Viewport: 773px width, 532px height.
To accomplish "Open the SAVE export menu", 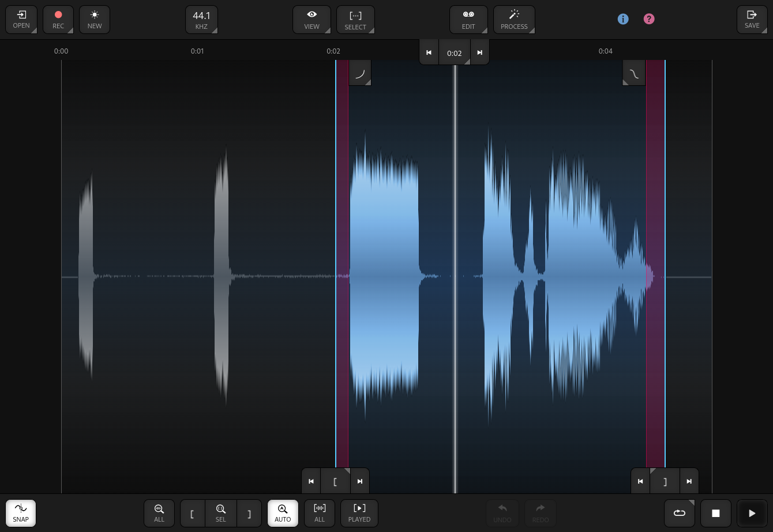I will point(752,20).
